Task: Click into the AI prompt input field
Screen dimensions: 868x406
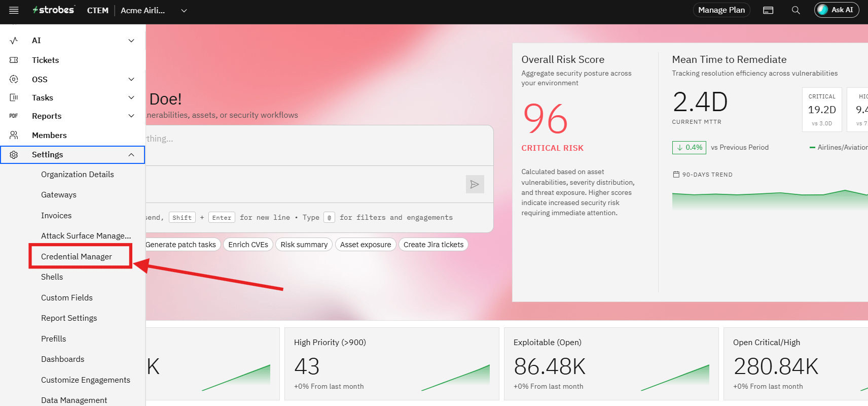Action: (x=319, y=145)
